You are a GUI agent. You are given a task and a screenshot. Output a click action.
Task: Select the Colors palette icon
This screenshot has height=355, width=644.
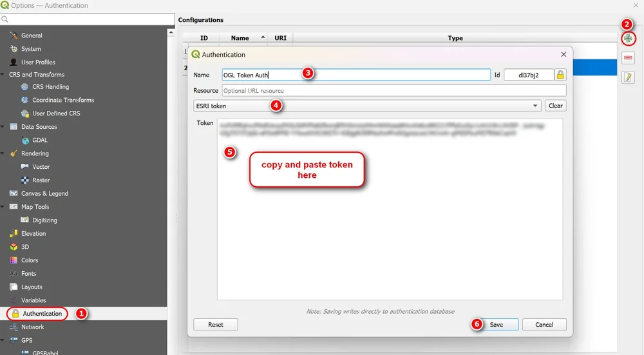click(x=14, y=260)
